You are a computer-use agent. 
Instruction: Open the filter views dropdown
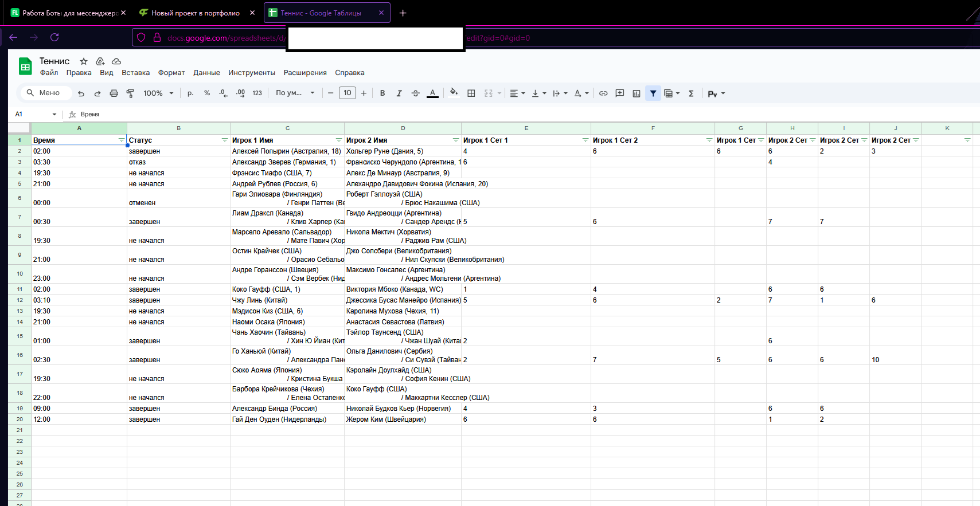pos(671,93)
